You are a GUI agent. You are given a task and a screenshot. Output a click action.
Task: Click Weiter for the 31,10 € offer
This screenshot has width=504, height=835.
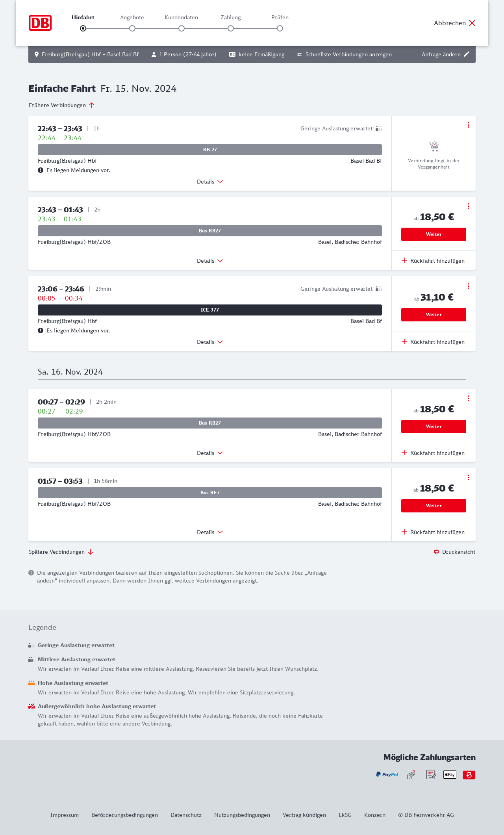coord(434,315)
